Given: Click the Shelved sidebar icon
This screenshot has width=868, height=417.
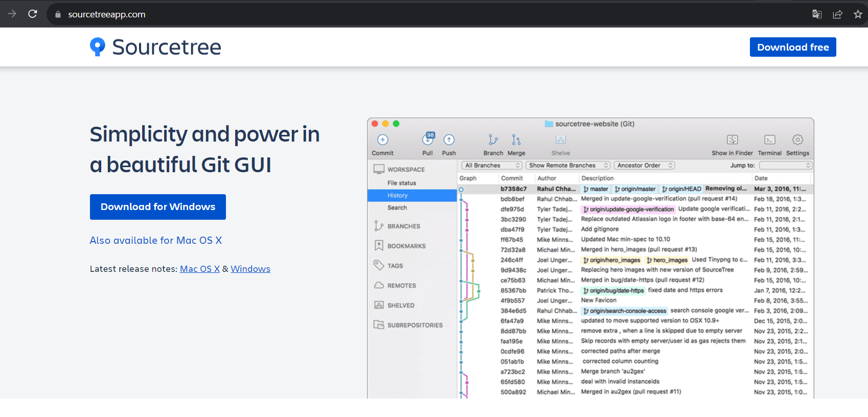Looking at the screenshot, I should 379,305.
